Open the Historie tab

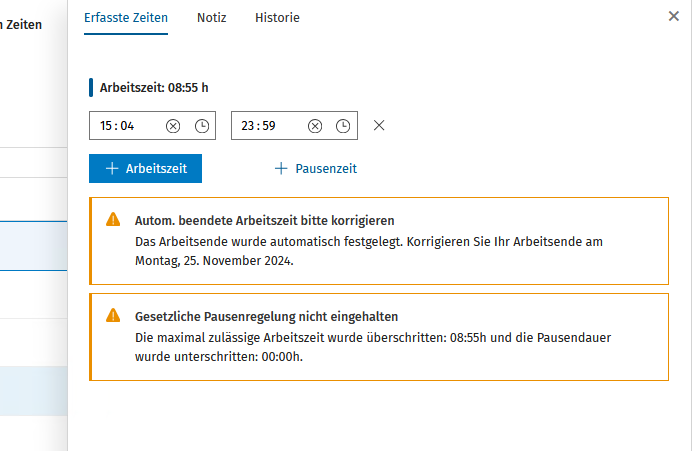point(277,18)
